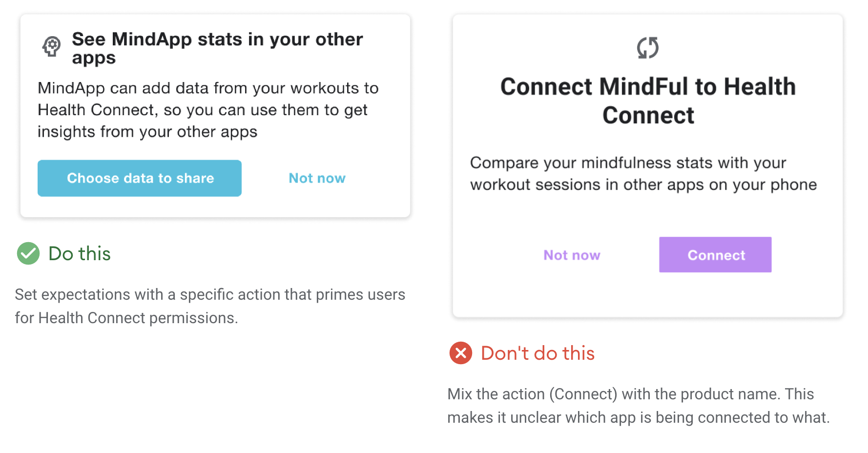This screenshot has width=868, height=453.
Task: Click the Connect MindFul to Health Connect title
Action: (648, 101)
